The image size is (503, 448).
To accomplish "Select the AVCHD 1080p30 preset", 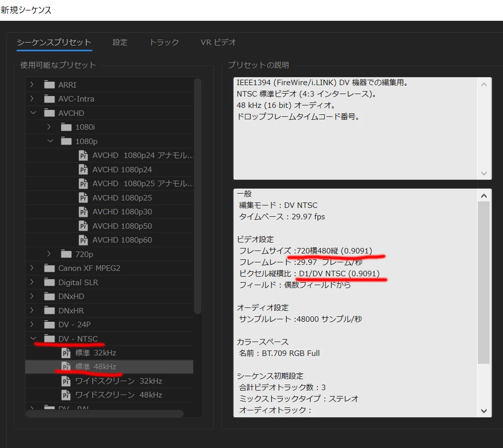I will click(x=122, y=212).
